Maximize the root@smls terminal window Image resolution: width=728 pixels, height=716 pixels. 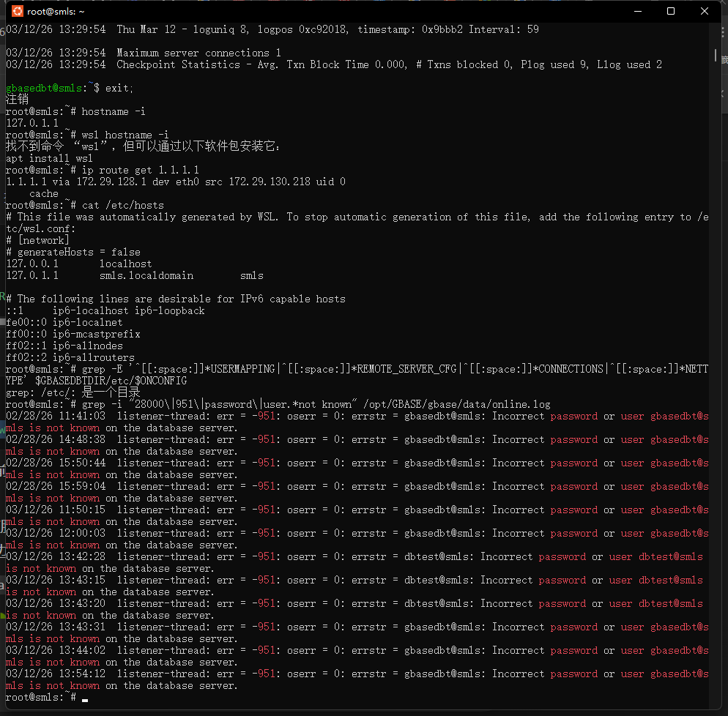671,11
